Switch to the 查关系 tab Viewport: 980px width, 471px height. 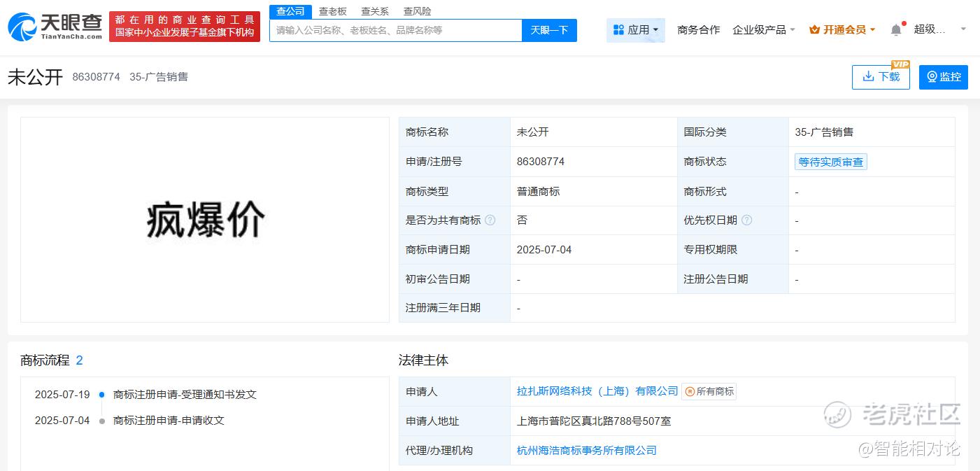click(375, 11)
